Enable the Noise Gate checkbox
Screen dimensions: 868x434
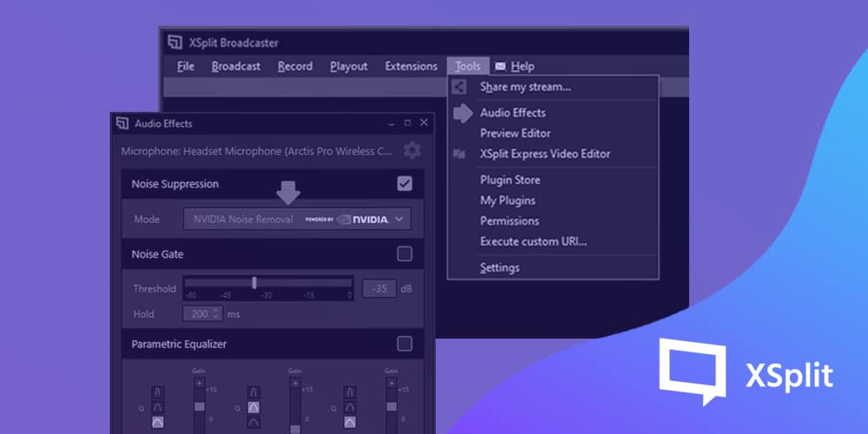click(404, 254)
